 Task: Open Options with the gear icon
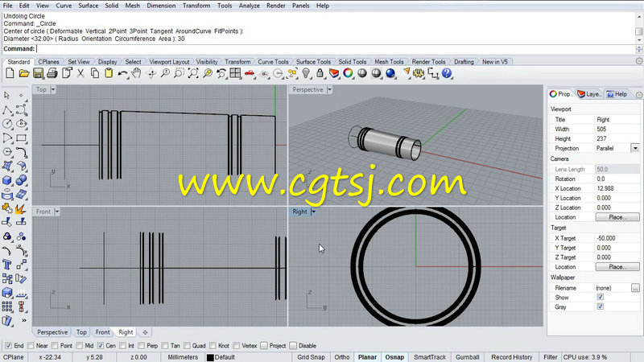(419, 73)
